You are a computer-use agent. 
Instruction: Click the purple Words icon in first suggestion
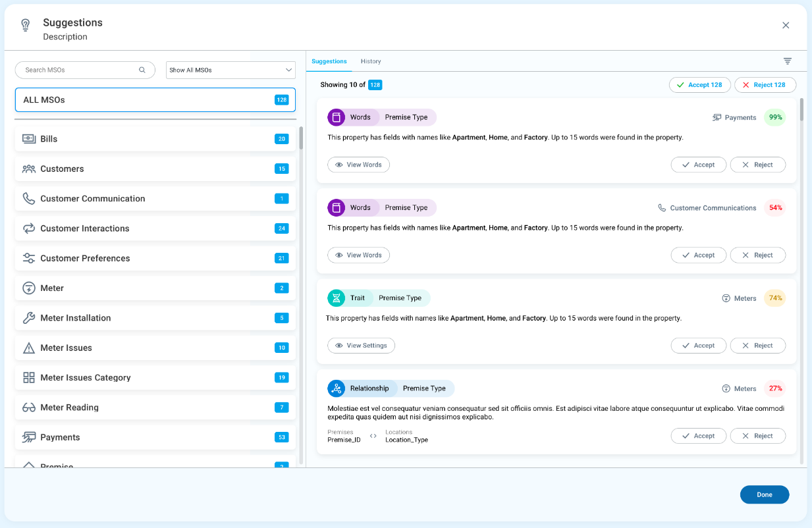coord(337,117)
